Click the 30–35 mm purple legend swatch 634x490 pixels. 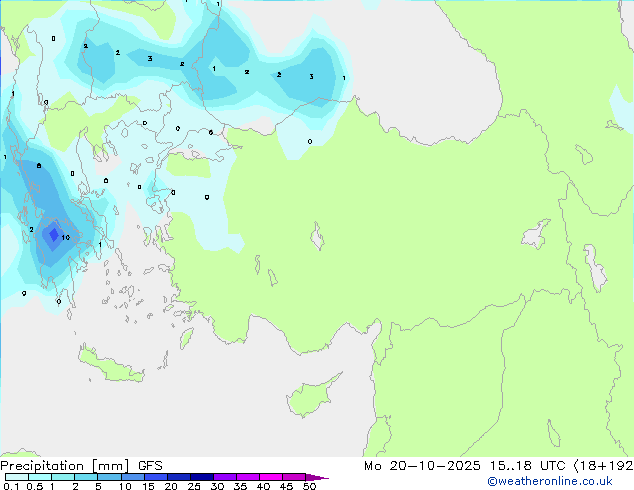(225, 477)
